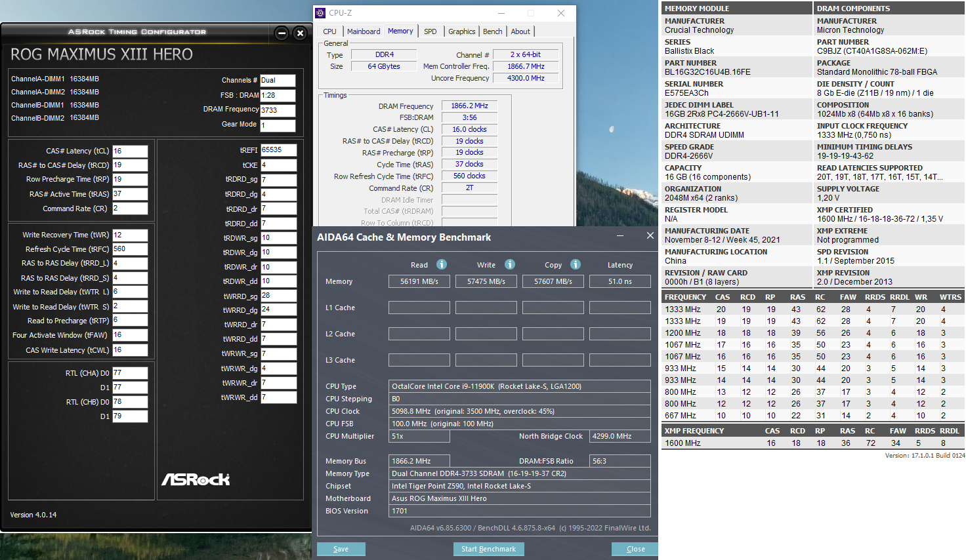Screen dimensions: 966x560
Task: Click the North Bridge Clock value field
Action: 620,436
